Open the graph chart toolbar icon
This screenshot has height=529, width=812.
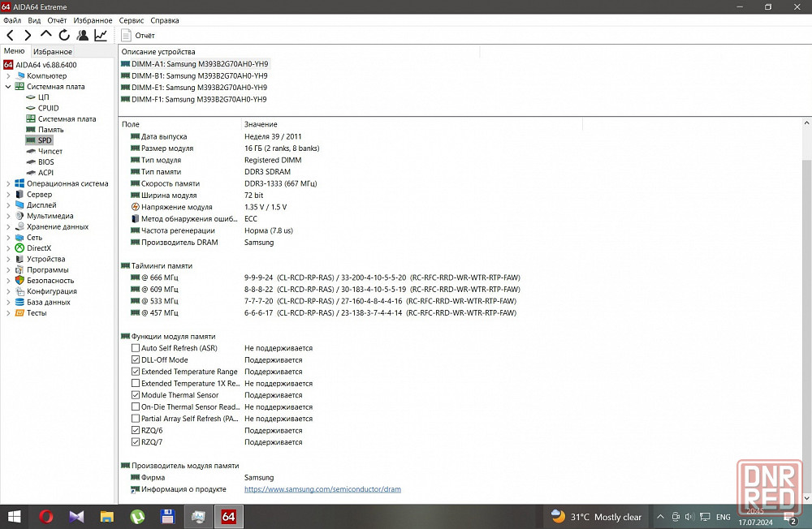point(101,35)
